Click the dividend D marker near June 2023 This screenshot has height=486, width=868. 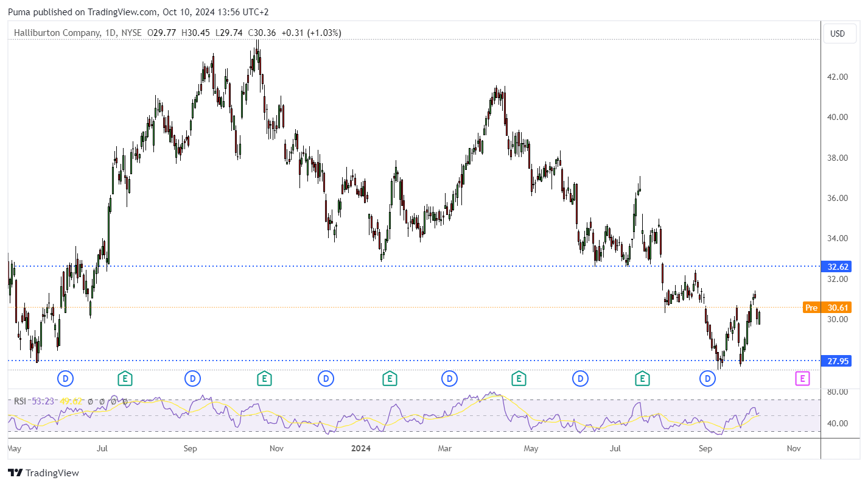65,379
